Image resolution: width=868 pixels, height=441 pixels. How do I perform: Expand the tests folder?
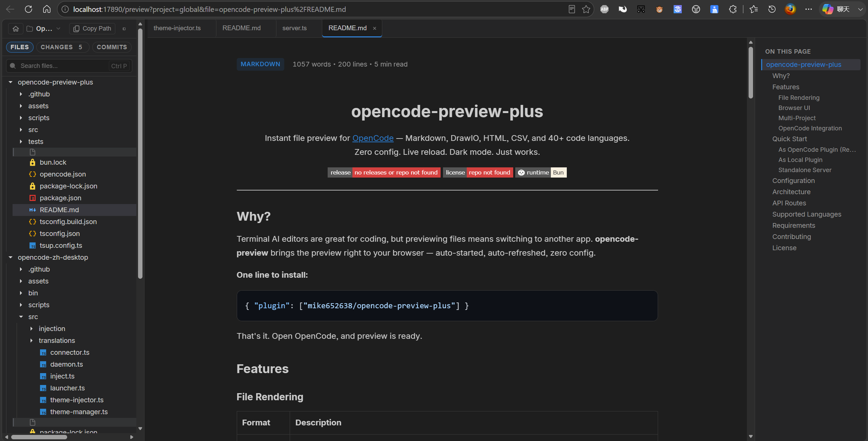[x=21, y=142]
